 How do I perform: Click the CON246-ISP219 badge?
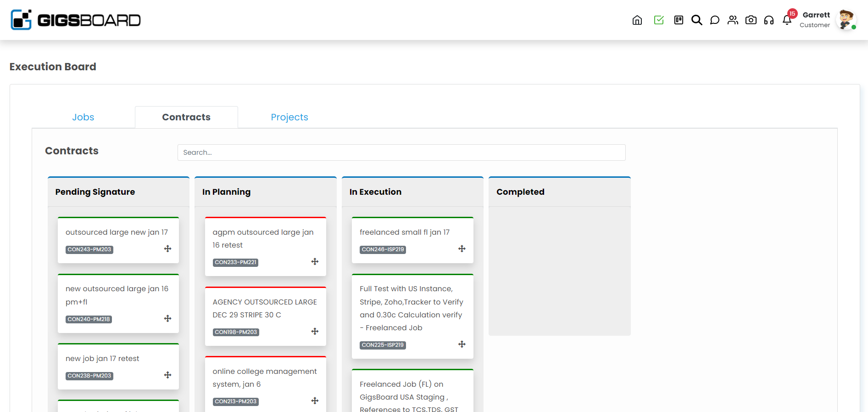coord(383,249)
